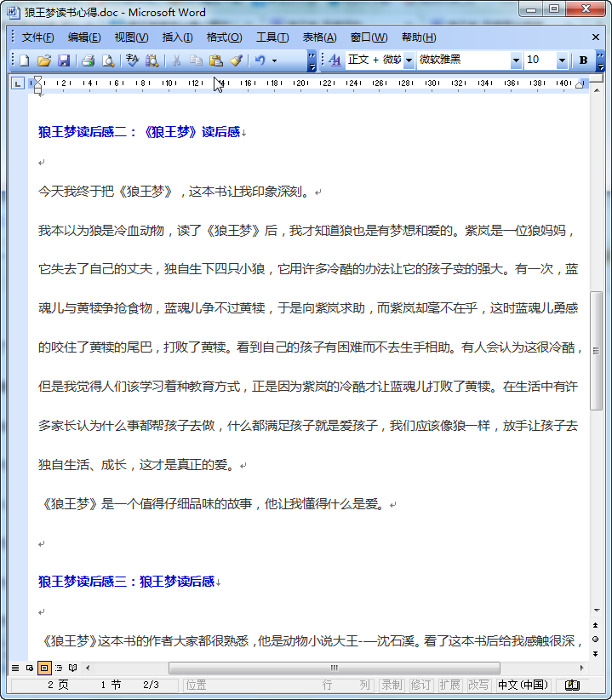
Task: Open the 文件(F) menu
Action: click(x=38, y=37)
